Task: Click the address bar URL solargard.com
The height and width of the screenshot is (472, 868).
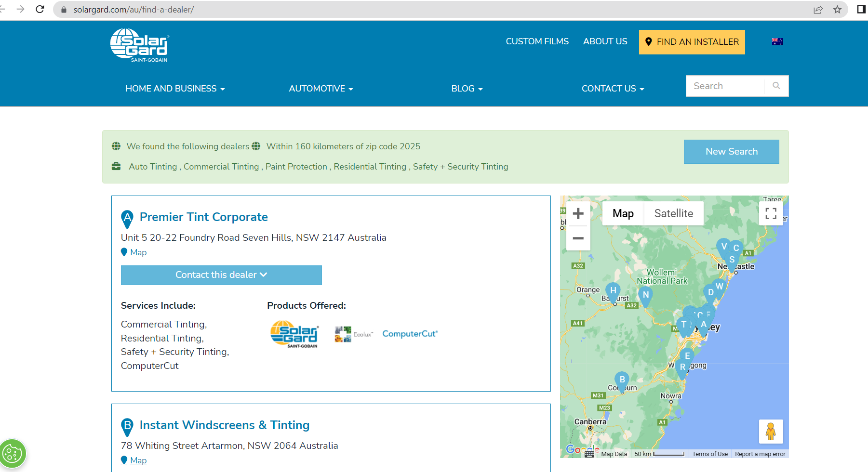Action: (134, 10)
